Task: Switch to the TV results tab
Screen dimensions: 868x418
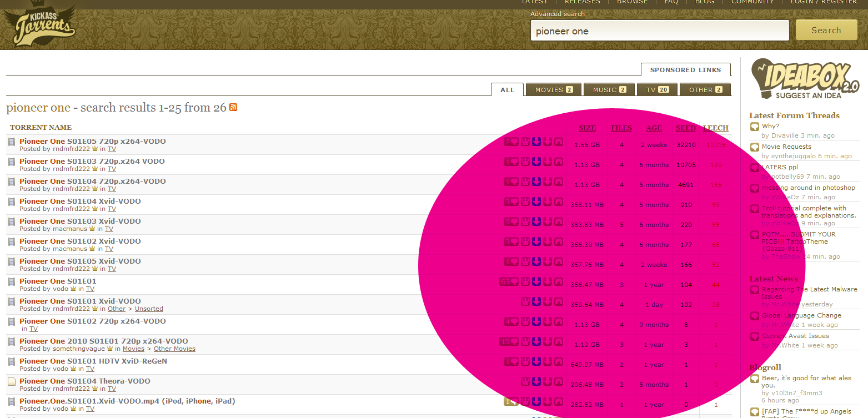Action: click(656, 90)
